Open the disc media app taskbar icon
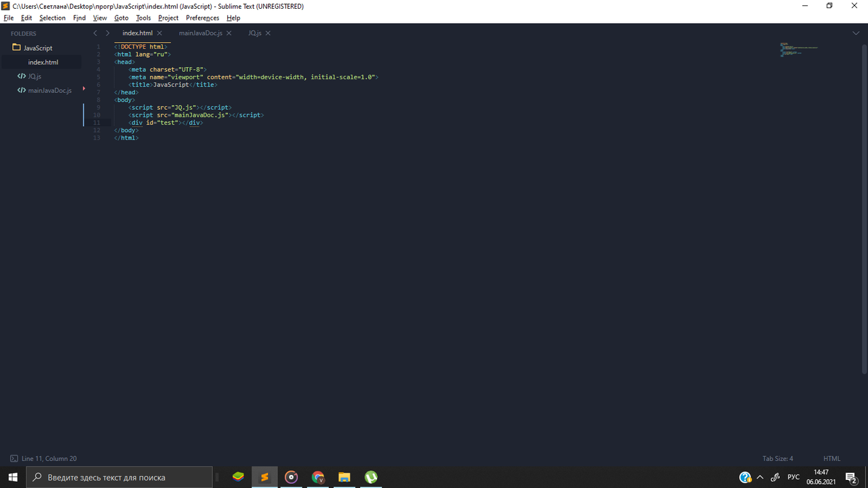Image resolution: width=868 pixels, height=488 pixels. click(x=292, y=477)
